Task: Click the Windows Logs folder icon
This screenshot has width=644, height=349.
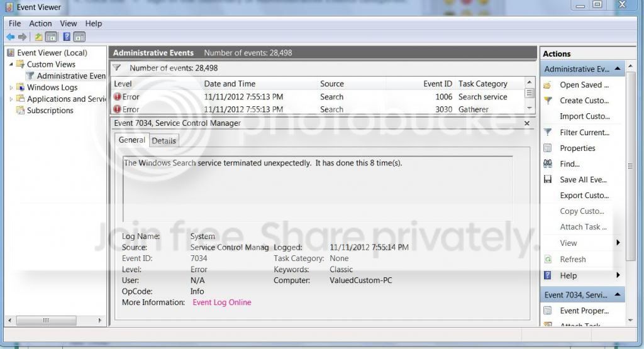Action: pyautogui.click(x=20, y=87)
